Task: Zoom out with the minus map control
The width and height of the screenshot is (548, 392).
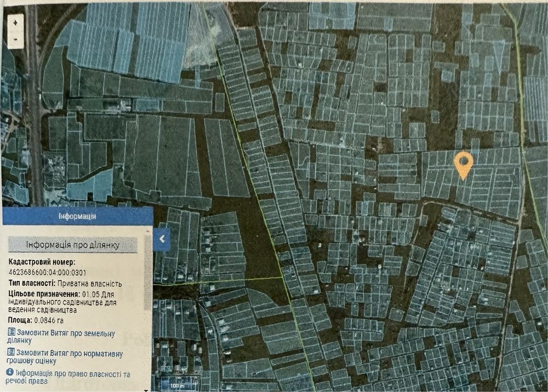Action: click(x=15, y=39)
